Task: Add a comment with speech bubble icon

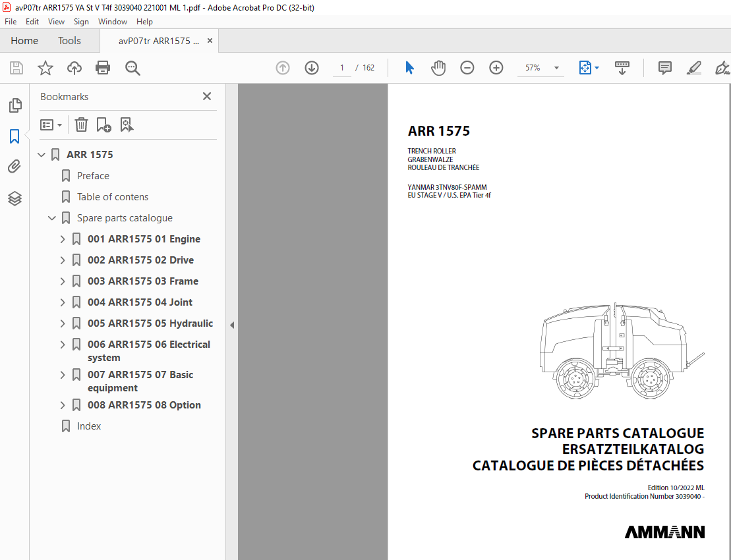Action: click(665, 68)
